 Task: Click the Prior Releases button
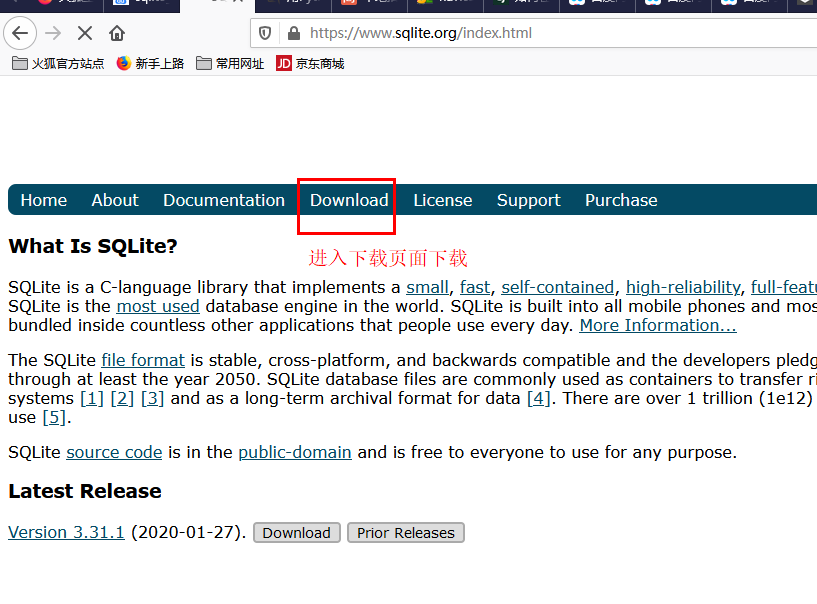click(x=405, y=532)
